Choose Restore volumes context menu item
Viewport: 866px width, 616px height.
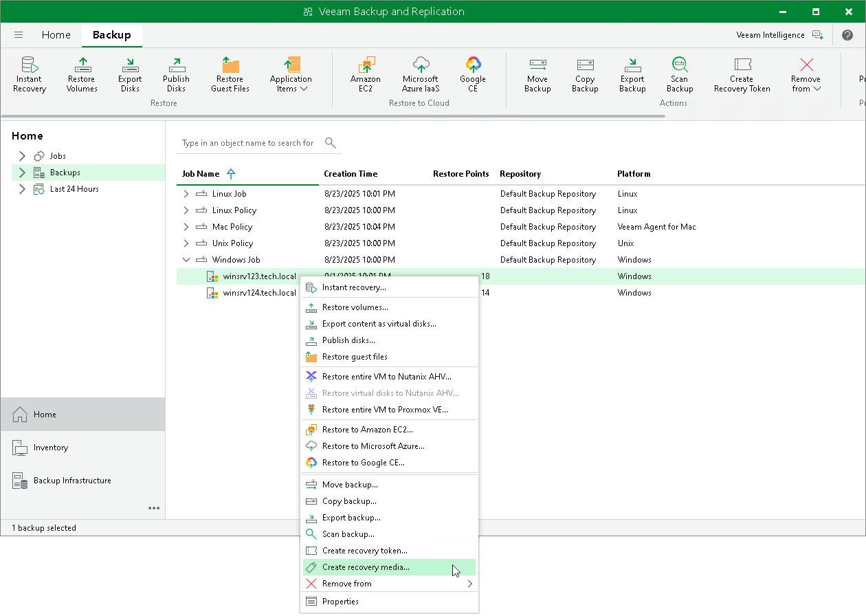tap(390, 307)
